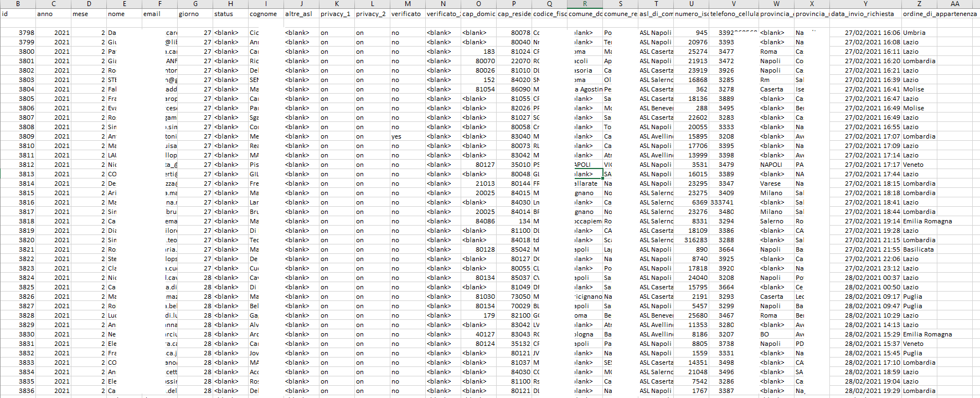Select column B header

[18, 4]
